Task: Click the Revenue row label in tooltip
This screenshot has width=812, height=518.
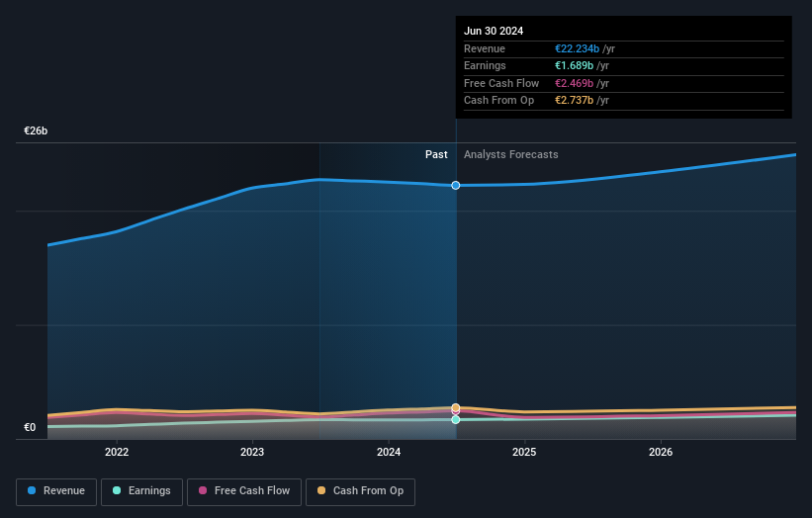Action: [x=485, y=48]
